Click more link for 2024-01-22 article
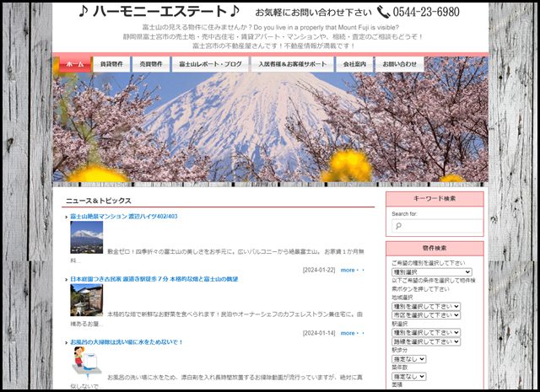This screenshot has width=540, height=392. pyautogui.click(x=352, y=270)
